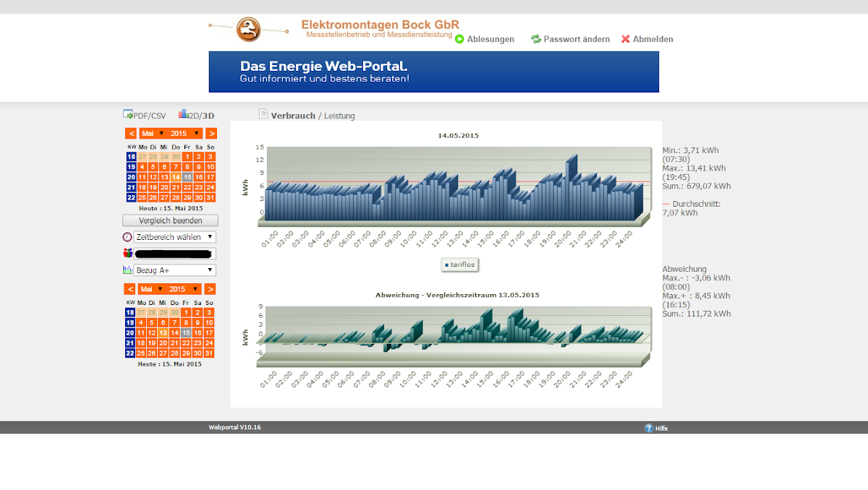Click the clock icon beside Zeitbereich wählen
The height and width of the screenshot is (490, 868).
(x=127, y=237)
